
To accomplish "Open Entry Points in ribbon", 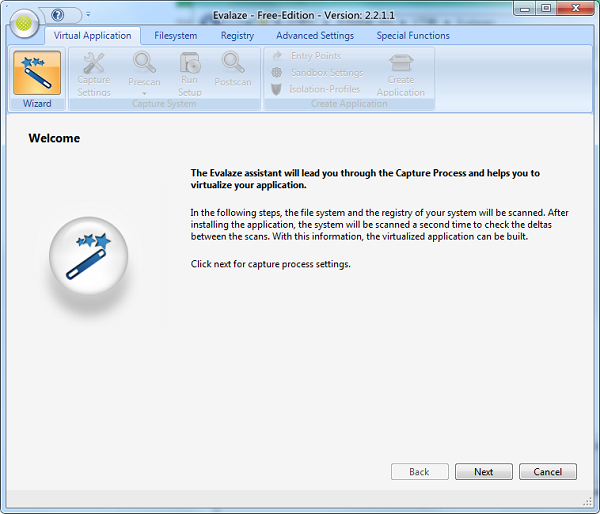I will tap(307, 56).
